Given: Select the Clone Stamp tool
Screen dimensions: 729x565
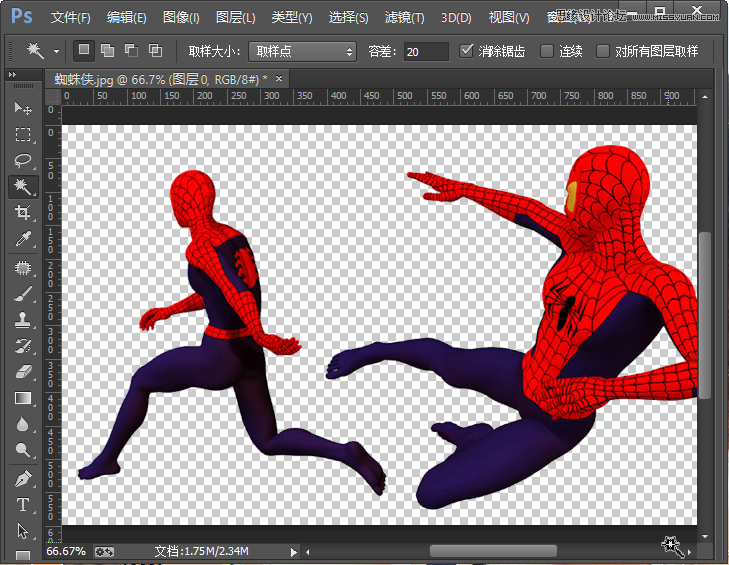Looking at the screenshot, I should pyautogui.click(x=23, y=320).
